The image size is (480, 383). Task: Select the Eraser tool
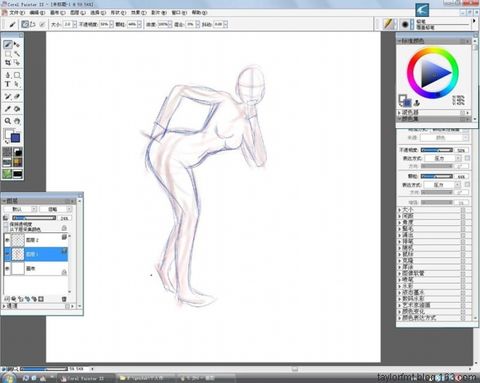pos(17,96)
